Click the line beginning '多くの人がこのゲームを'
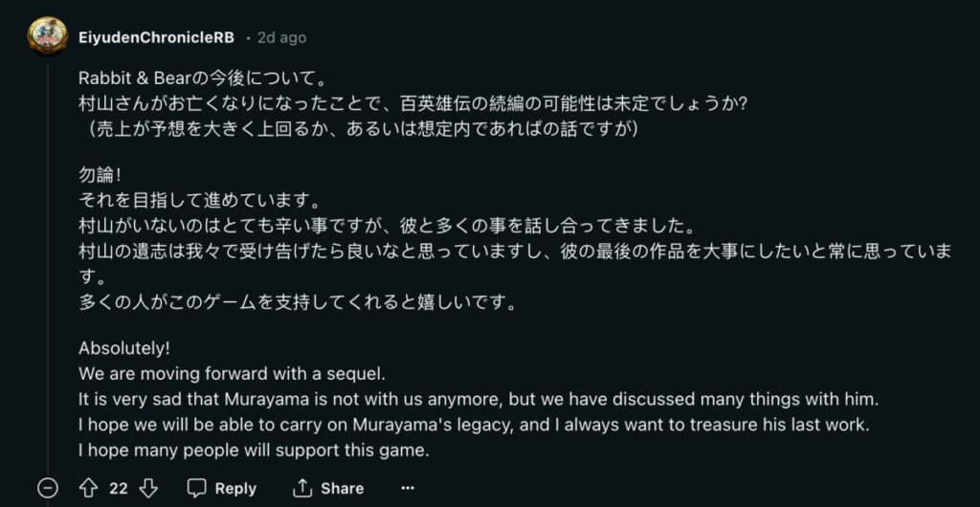 pos(298,303)
